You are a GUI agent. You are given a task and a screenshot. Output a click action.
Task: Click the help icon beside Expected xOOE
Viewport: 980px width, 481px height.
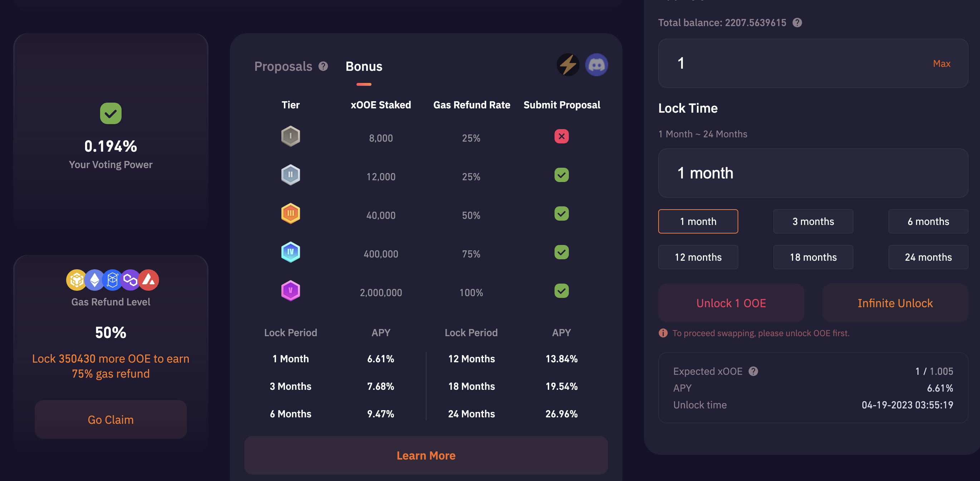tap(753, 371)
